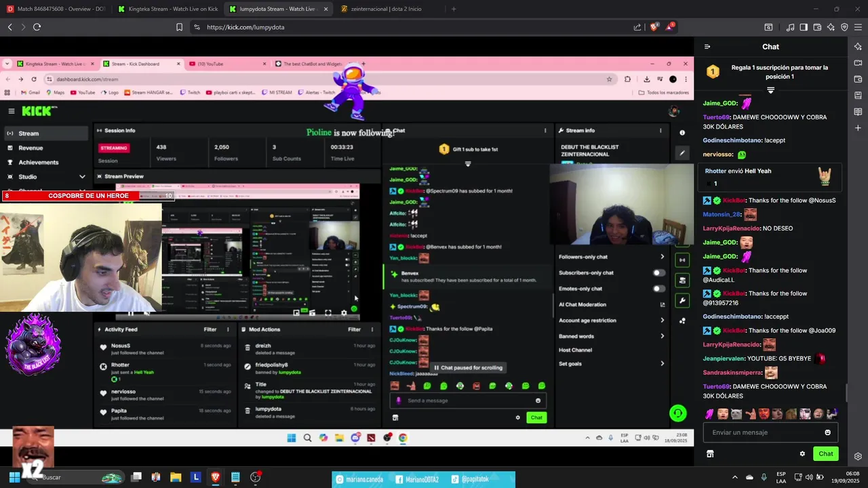The height and width of the screenshot is (488, 868).
Task: Open the emoji picker in Enviar un mensaje box
Action: (x=827, y=432)
